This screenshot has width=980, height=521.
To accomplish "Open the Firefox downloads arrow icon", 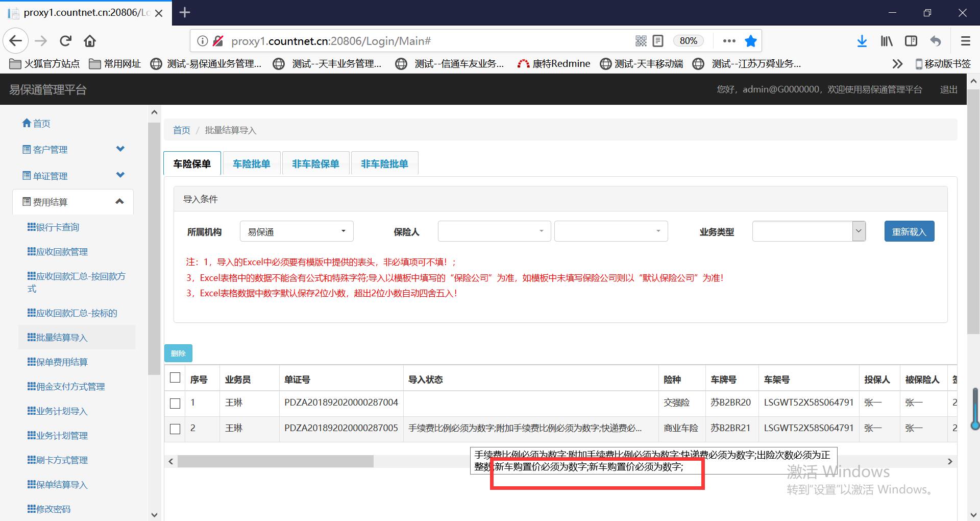I will pos(862,41).
